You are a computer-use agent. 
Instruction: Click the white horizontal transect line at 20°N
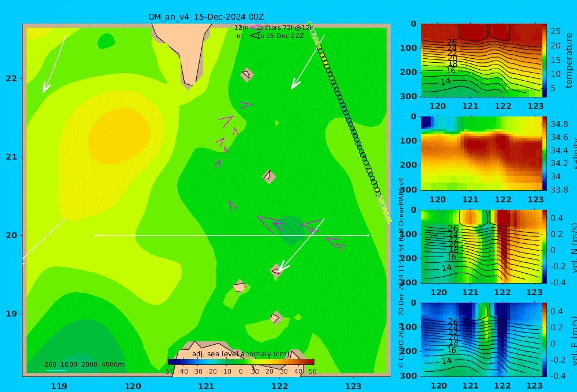(x=232, y=235)
